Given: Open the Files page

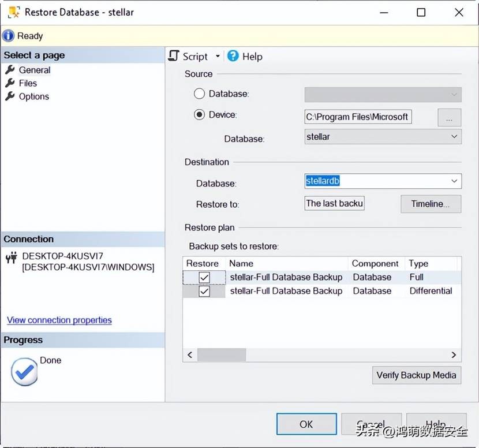Looking at the screenshot, I should tap(28, 83).
